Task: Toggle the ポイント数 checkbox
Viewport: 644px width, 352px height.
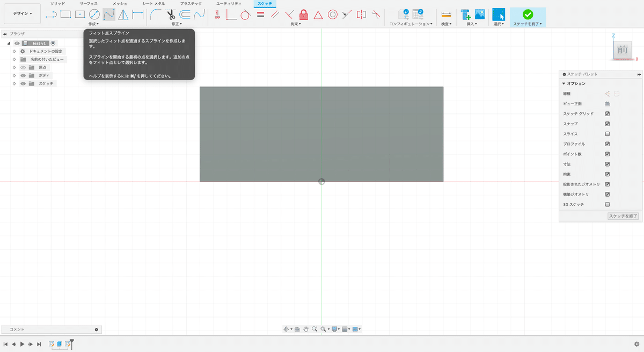Action: tap(608, 154)
